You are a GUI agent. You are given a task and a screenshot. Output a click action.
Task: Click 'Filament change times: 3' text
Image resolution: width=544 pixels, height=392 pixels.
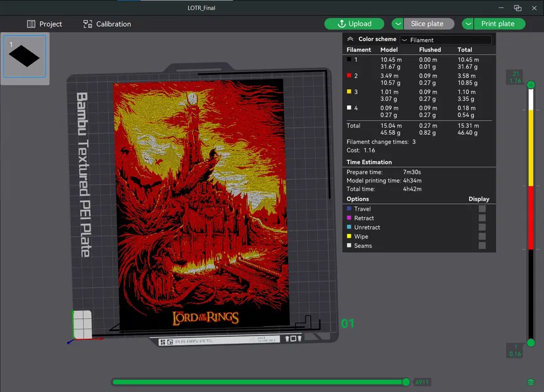pyautogui.click(x=381, y=142)
